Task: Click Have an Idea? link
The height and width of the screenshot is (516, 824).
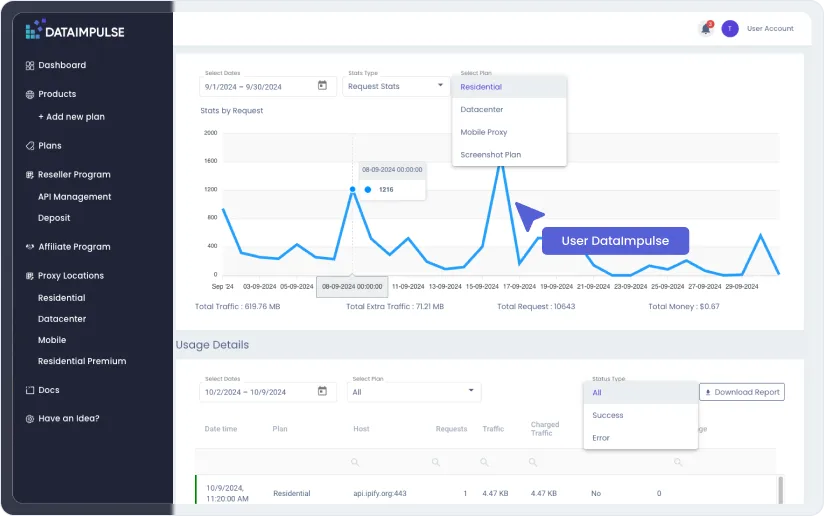Action: (69, 418)
